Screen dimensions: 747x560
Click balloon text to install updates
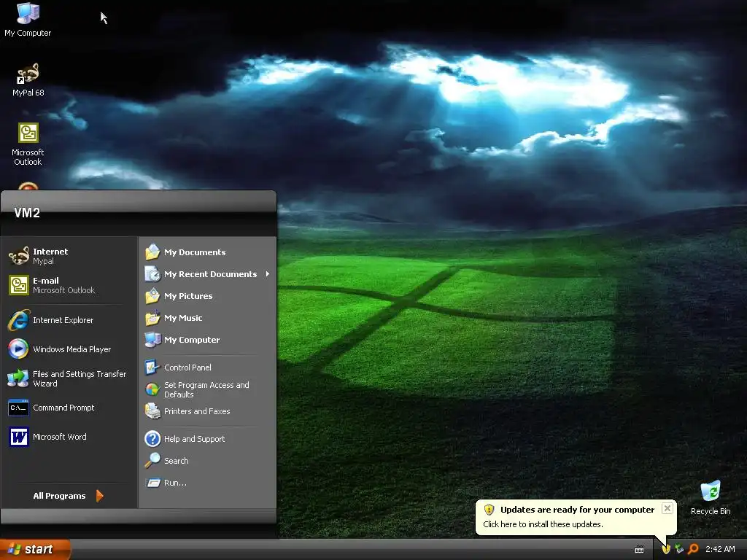543,524
